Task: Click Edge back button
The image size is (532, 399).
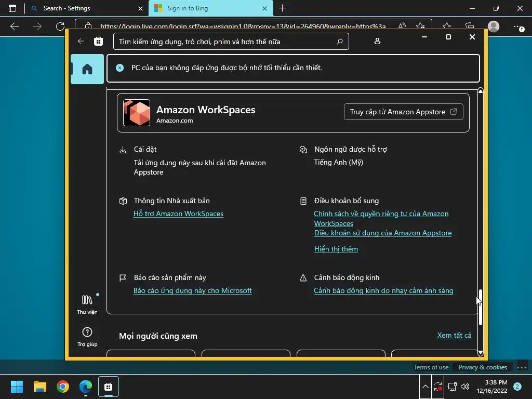Action: coord(15,26)
